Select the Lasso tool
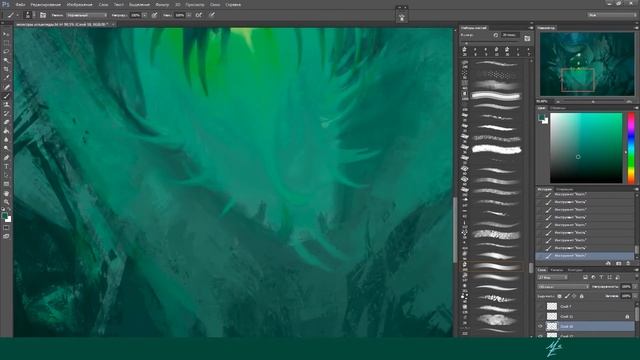Image resolution: width=640 pixels, height=360 pixels. tap(6, 52)
